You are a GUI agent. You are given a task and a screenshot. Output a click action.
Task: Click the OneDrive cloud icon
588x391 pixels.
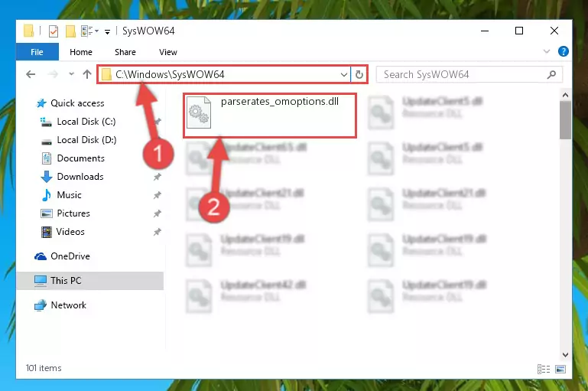40,256
